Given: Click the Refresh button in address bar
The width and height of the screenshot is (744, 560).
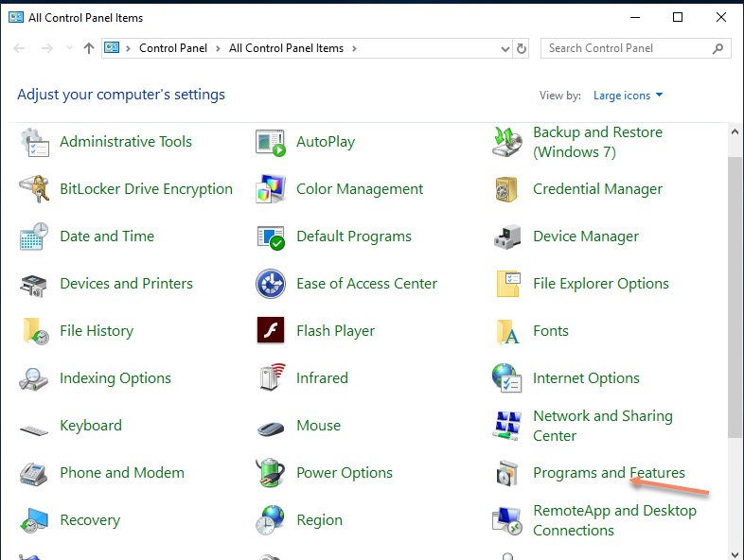Looking at the screenshot, I should point(521,48).
